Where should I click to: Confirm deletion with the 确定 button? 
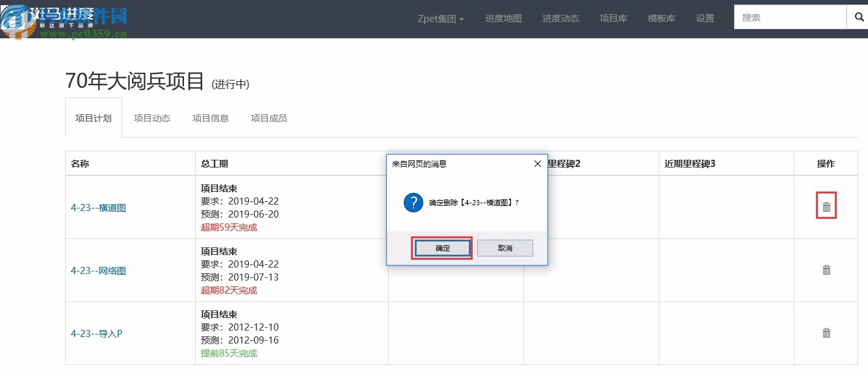click(441, 248)
